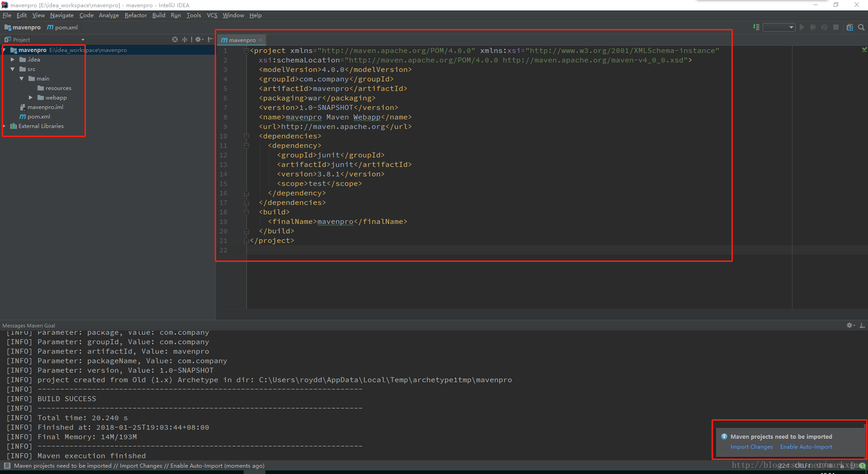This screenshot has width=868, height=474.
Task: Open the Navigate menu
Action: (62, 15)
